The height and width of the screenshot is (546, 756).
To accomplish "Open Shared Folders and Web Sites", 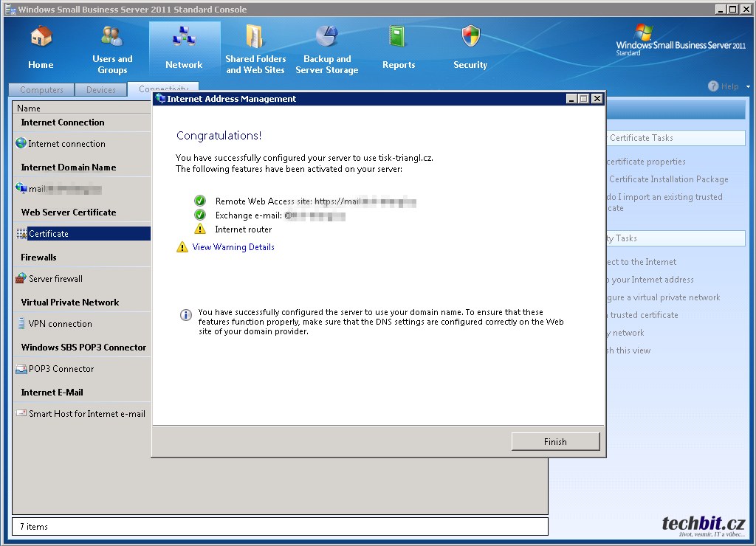I will (x=255, y=37).
